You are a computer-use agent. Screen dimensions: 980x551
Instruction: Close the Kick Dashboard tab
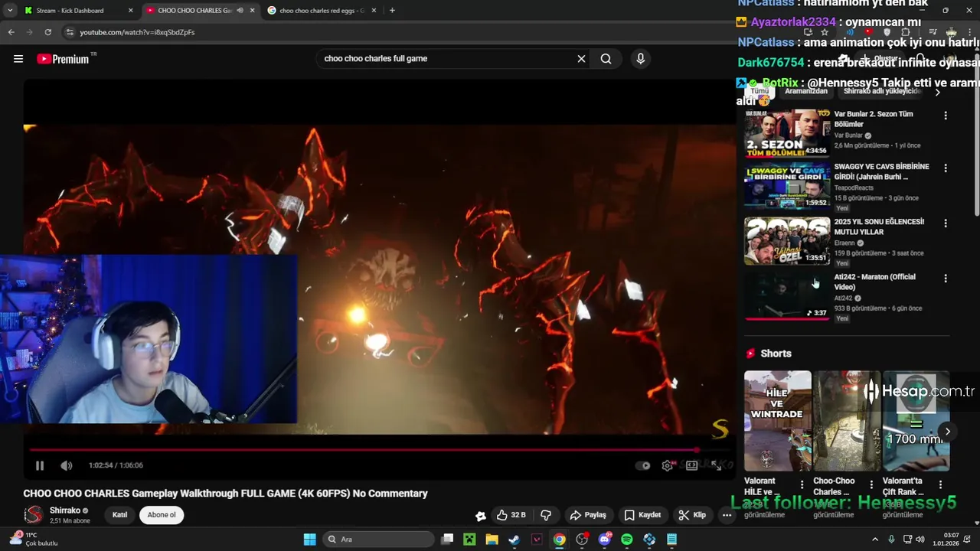tap(130, 11)
